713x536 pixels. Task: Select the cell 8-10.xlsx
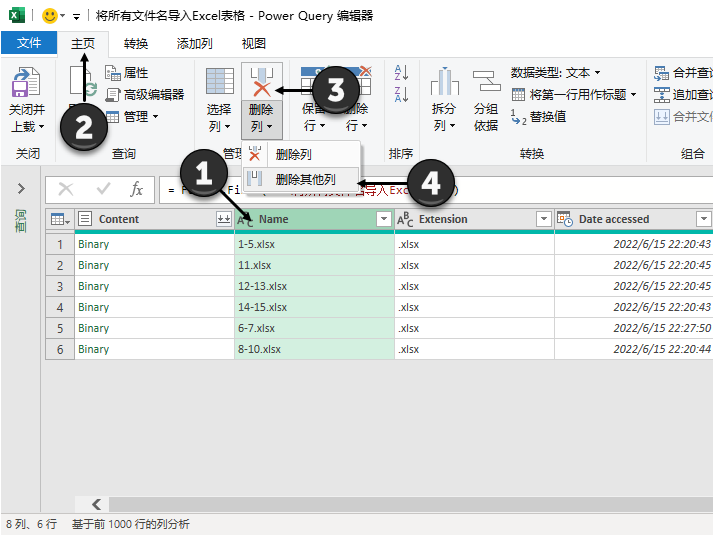tap(314, 349)
